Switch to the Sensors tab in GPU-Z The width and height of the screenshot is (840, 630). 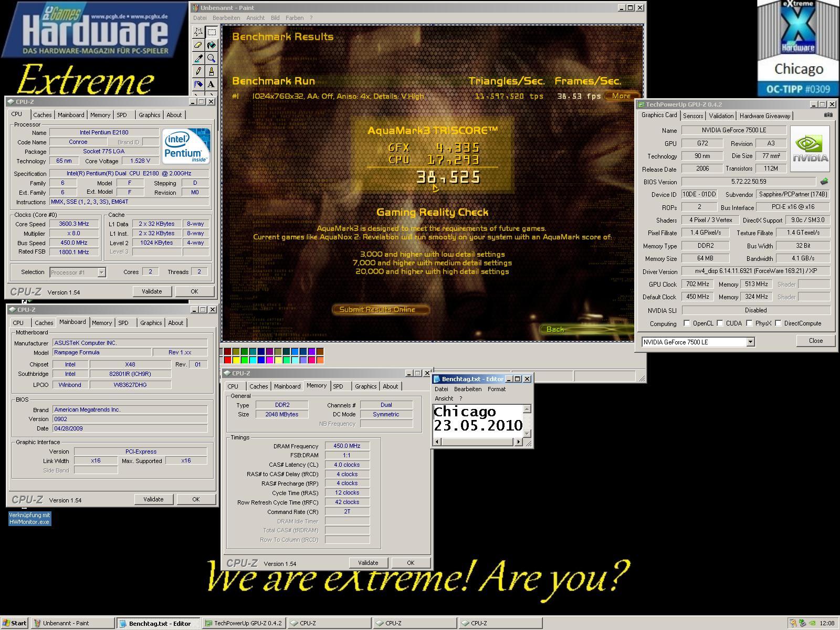(693, 116)
